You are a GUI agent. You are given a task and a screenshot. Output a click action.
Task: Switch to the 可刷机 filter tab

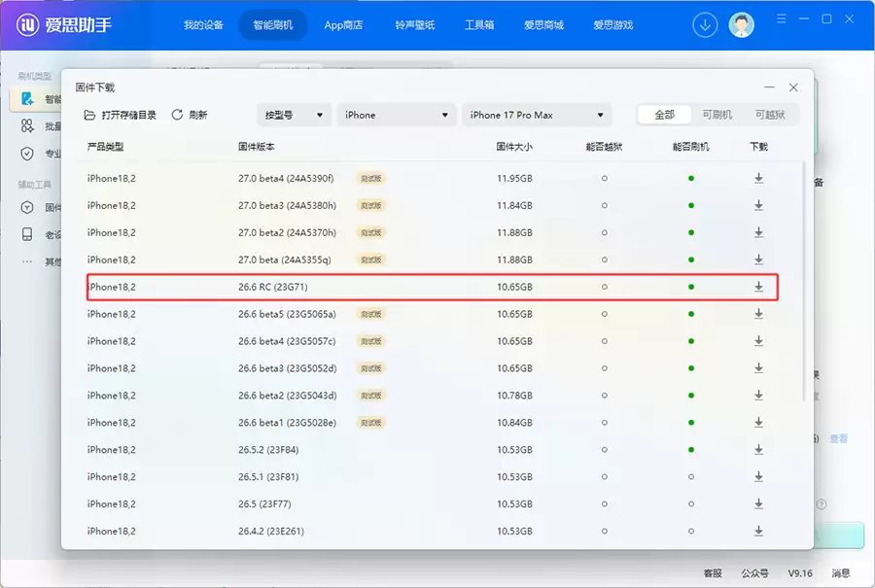(x=717, y=115)
